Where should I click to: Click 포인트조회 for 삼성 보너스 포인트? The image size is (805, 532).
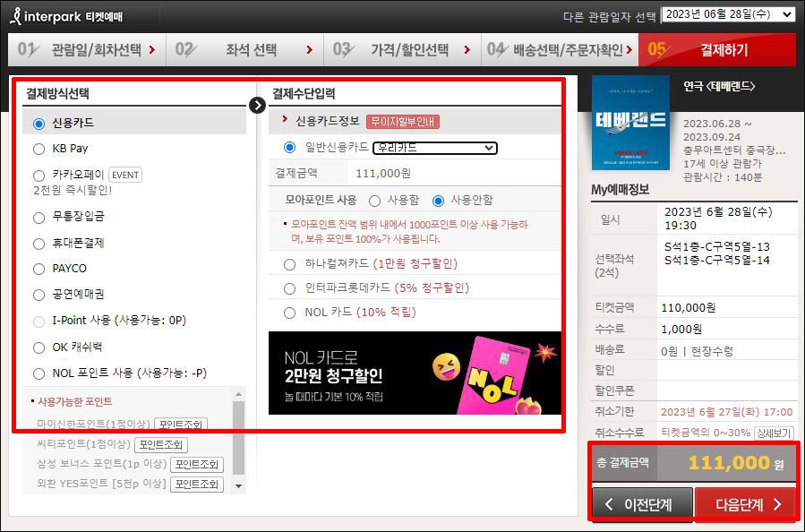[197, 464]
